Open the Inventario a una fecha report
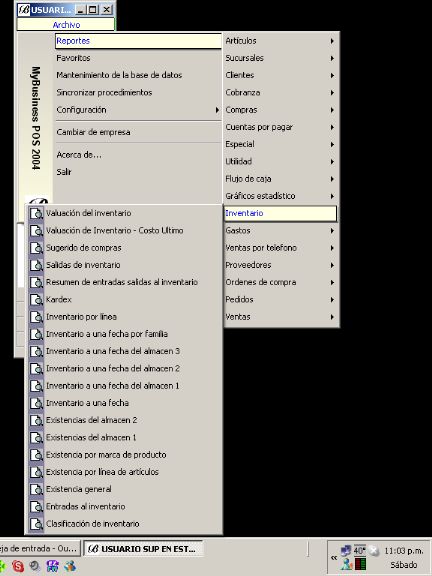Screen dimensions: 432x576 click(124, 403)
